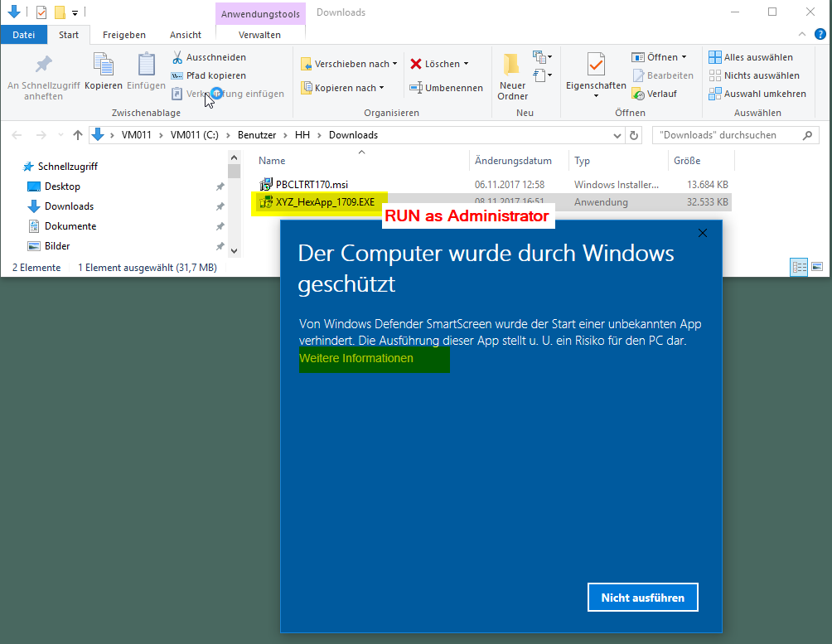Deselect everything with Nichts auswählen
The width and height of the screenshot is (832, 644).
pyautogui.click(x=754, y=75)
